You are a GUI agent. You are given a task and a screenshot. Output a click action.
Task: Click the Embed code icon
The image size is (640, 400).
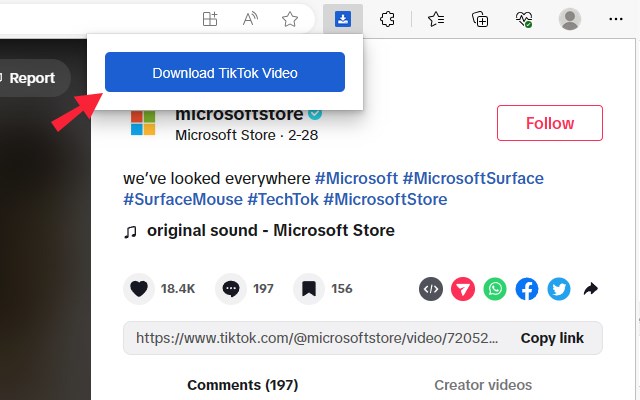click(431, 289)
